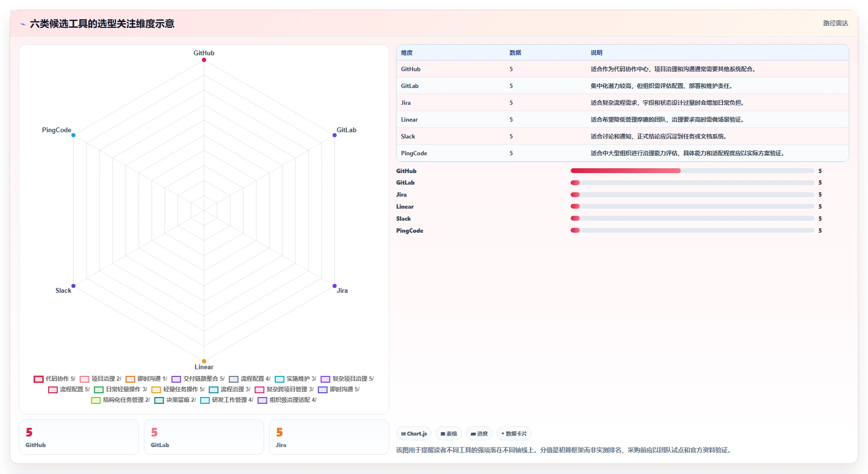Click the Linear data point on the radar
This screenshot has width=868, height=474.
pyautogui.click(x=204, y=361)
